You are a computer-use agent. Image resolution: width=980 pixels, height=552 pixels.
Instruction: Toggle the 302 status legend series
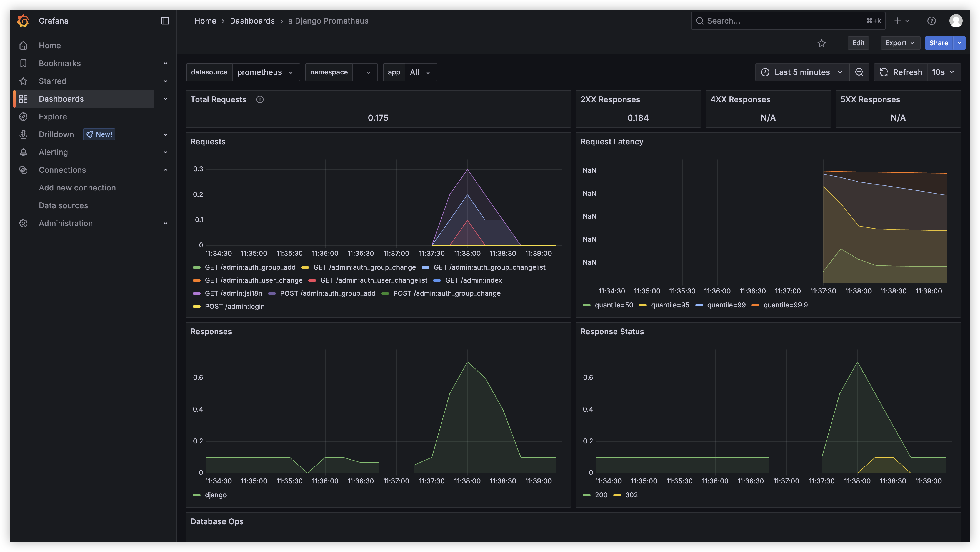pyautogui.click(x=631, y=495)
